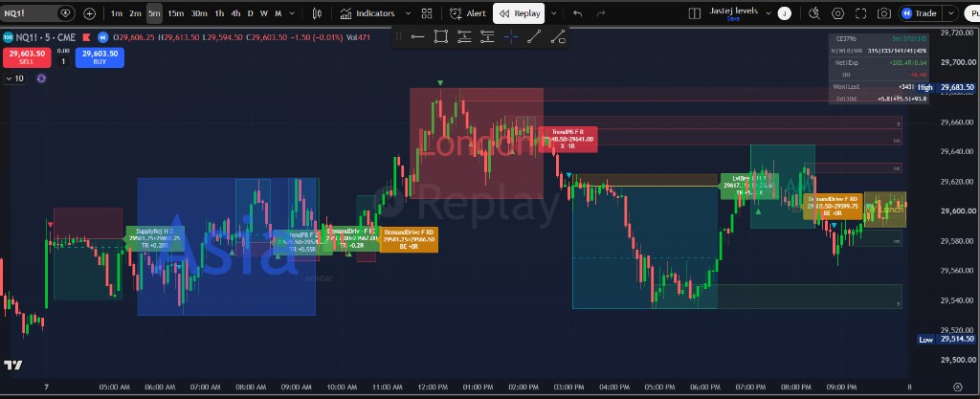Select the short position tool in floating toolbar
This screenshot has height=399, width=980.
coord(487,37)
